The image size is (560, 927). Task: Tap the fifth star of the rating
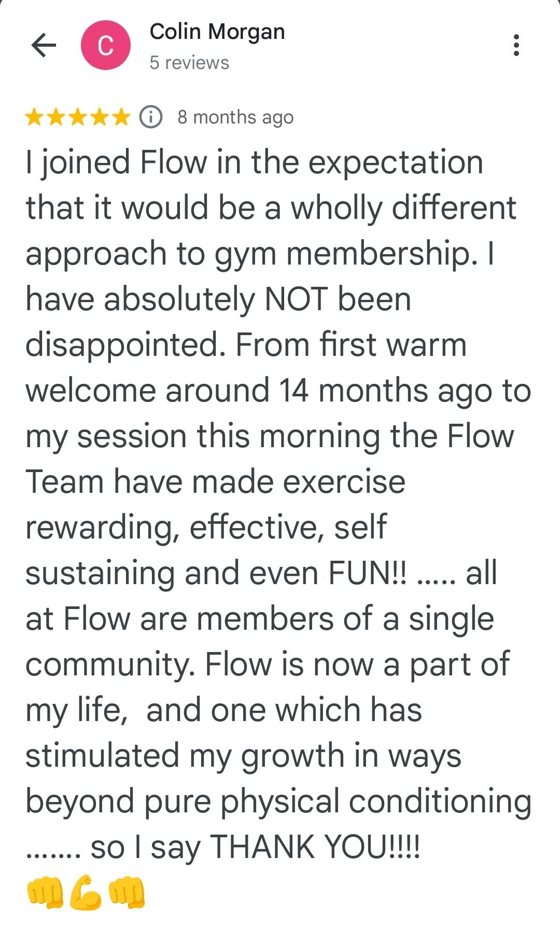coord(121,117)
